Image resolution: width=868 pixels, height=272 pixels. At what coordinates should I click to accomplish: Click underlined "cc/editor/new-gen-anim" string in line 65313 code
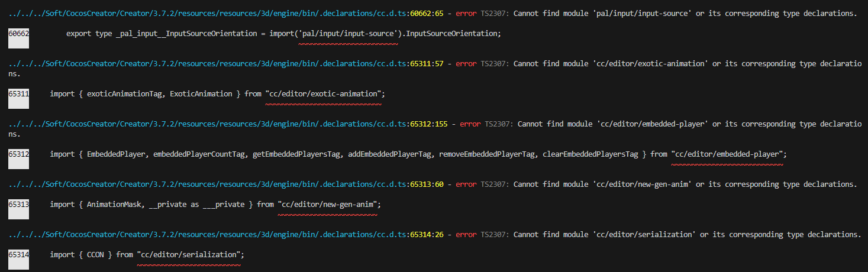pyautogui.click(x=328, y=205)
